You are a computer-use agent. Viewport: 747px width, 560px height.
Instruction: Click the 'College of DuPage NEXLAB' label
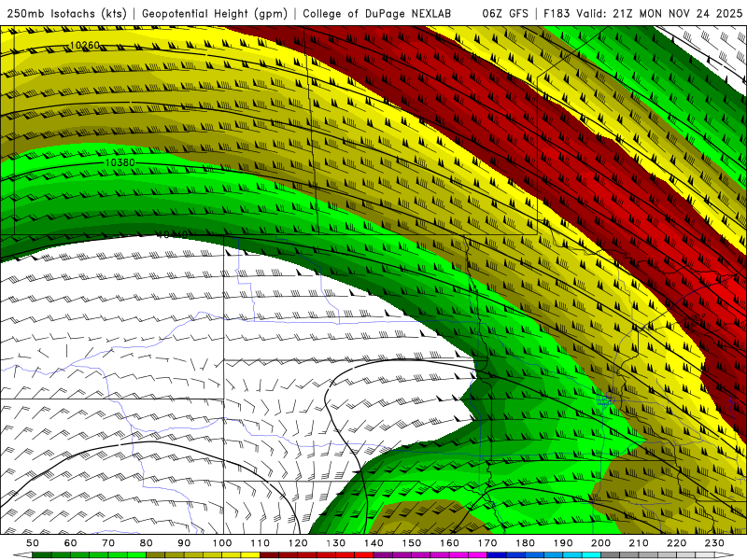[376, 13]
